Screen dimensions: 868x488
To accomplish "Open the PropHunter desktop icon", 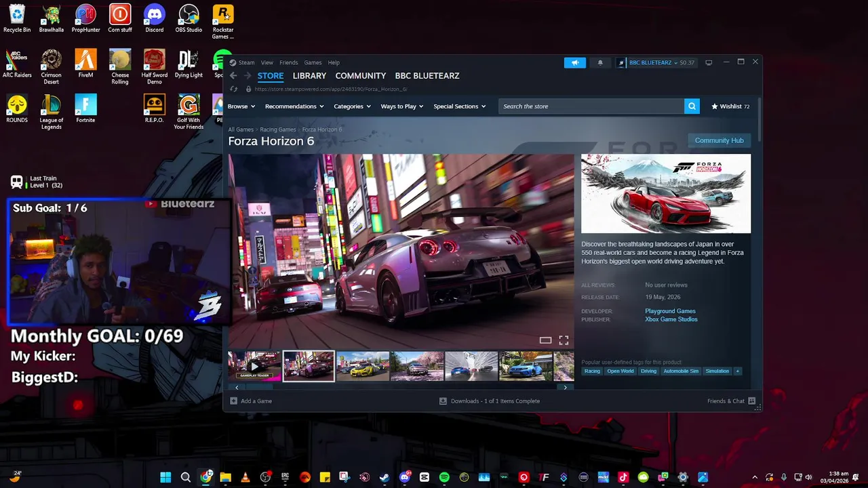I will point(85,19).
